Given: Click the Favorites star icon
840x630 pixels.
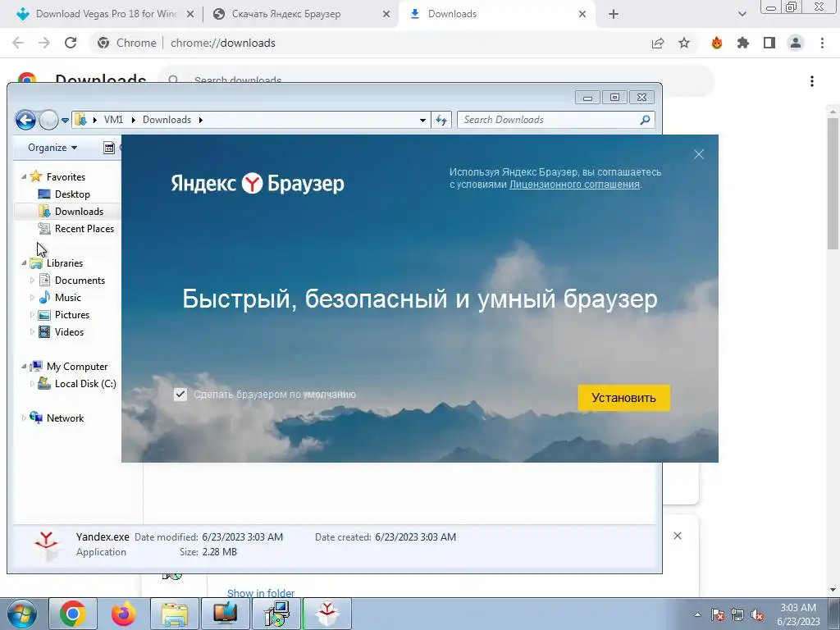Looking at the screenshot, I should 36,176.
